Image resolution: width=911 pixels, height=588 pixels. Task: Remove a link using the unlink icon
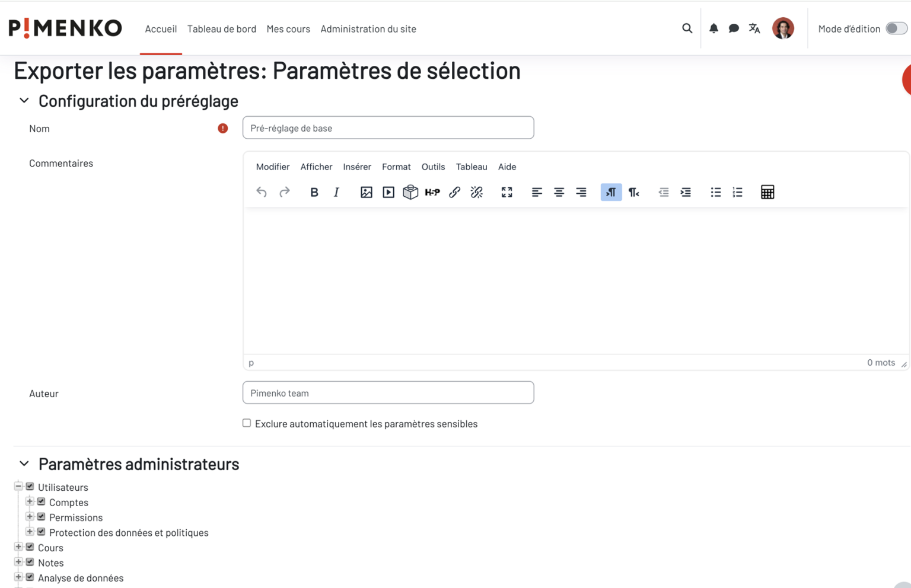(477, 192)
